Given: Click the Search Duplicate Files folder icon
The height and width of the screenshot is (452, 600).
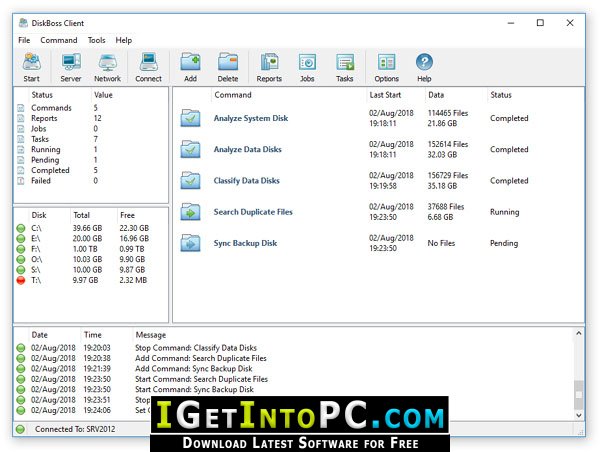Looking at the screenshot, I should tap(191, 212).
